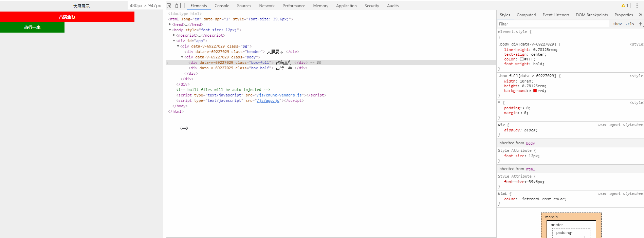This screenshot has width=644, height=238.
Task: Open stylesheet link for .body div rule
Action: tap(637, 44)
